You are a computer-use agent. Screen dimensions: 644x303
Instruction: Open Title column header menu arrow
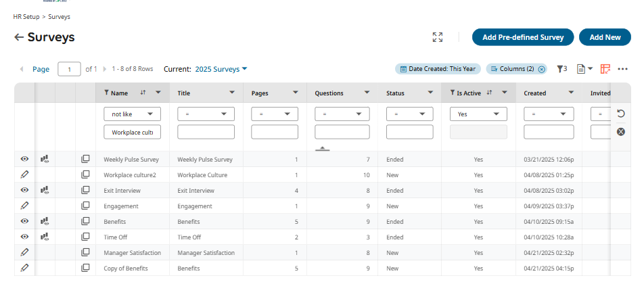coord(232,93)
